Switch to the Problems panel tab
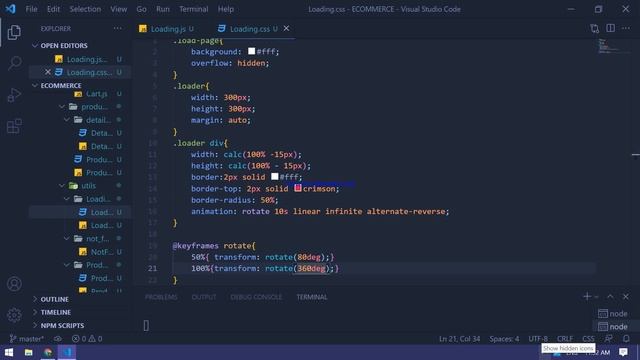640x360 pixels. 161,297
